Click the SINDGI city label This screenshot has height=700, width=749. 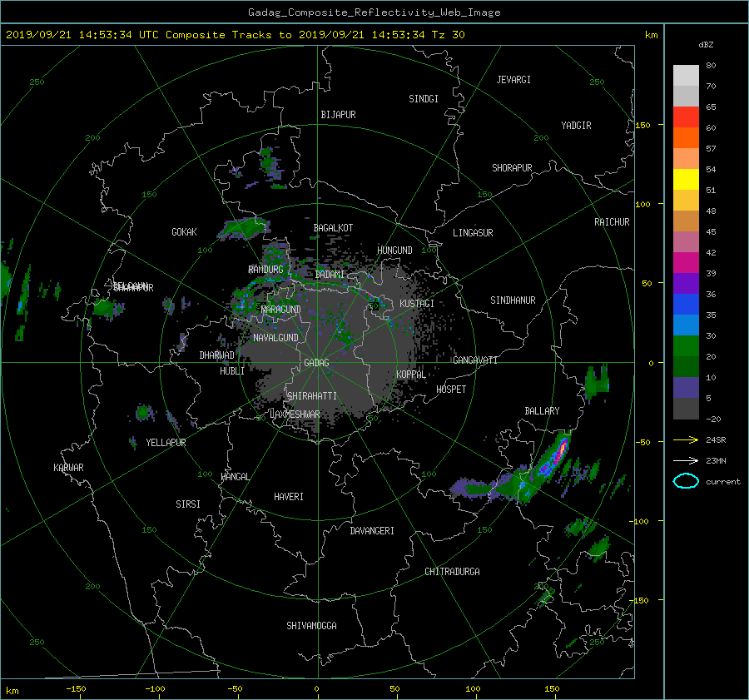click(x=424, y=99)
